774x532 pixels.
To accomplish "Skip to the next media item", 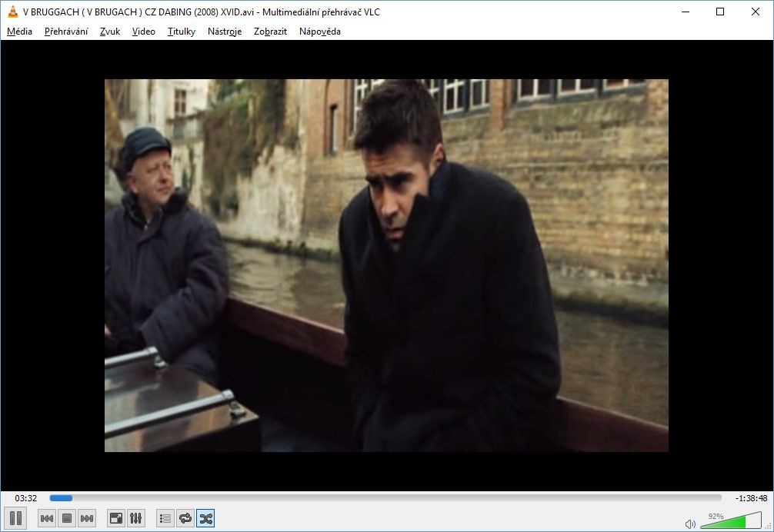I will tap(86, 518).
